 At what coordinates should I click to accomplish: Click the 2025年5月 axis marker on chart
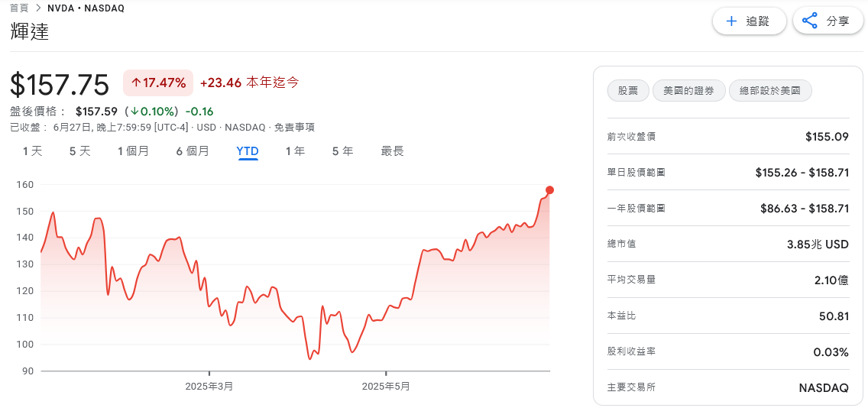pyautogui.click(x=386, y=386)
